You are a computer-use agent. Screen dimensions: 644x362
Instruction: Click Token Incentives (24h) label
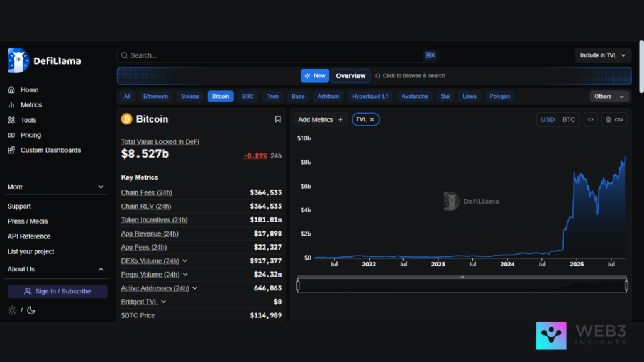click(x=155, y=220)
